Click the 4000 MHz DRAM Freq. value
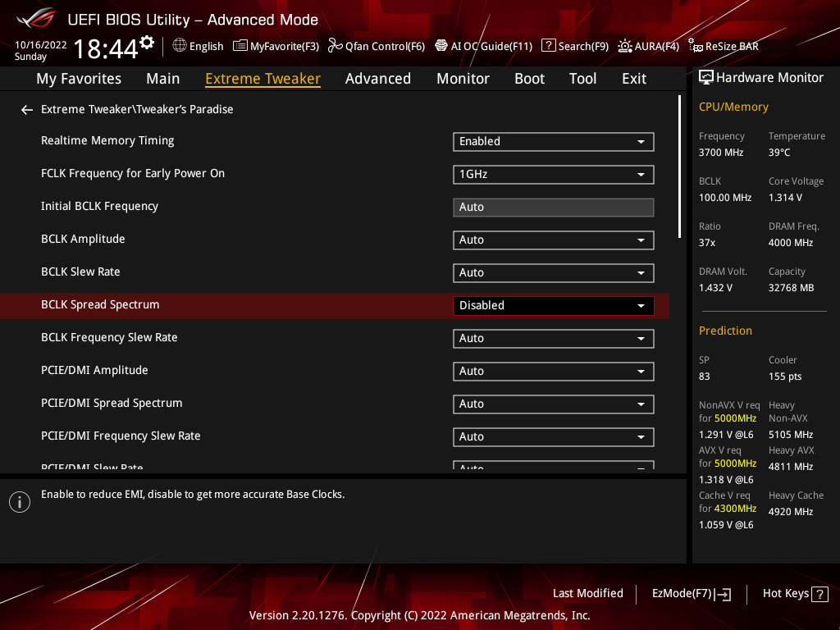 click(791, 243)
